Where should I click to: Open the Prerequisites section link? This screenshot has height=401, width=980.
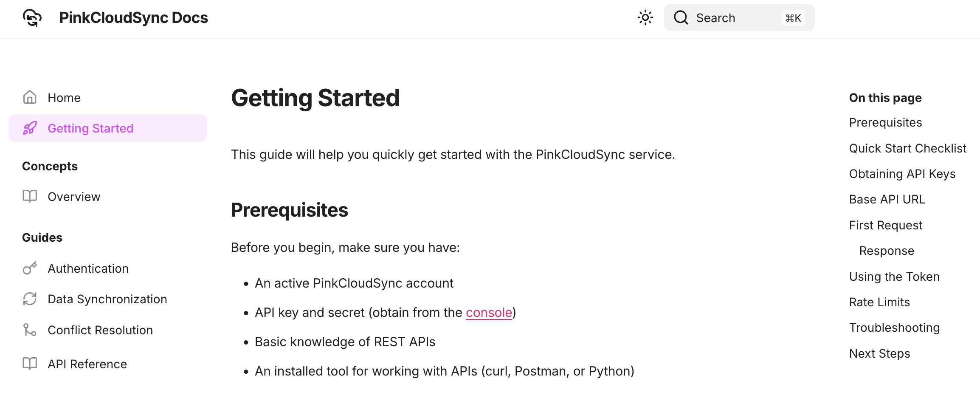885,122
